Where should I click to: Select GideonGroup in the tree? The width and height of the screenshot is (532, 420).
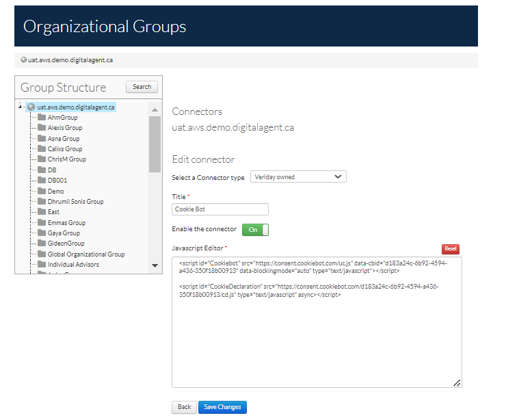(66, 243)
